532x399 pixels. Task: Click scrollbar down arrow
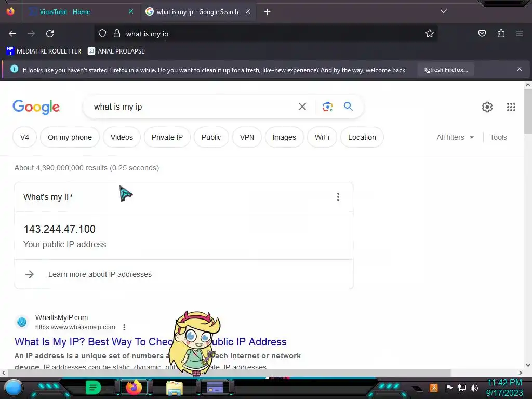click(528, 365)
